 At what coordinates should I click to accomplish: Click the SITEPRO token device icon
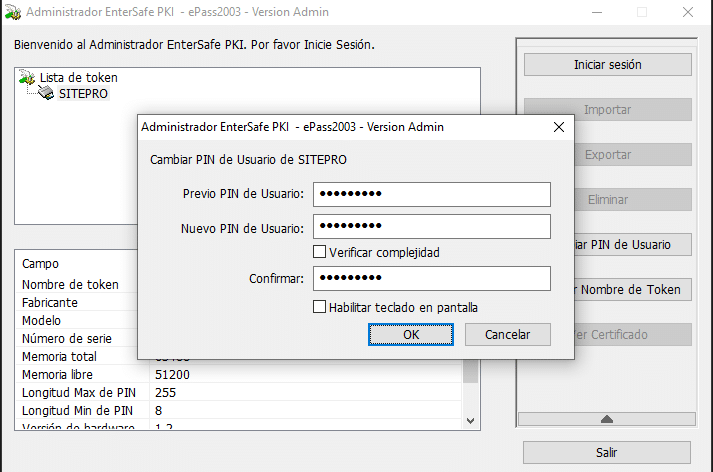45,93
